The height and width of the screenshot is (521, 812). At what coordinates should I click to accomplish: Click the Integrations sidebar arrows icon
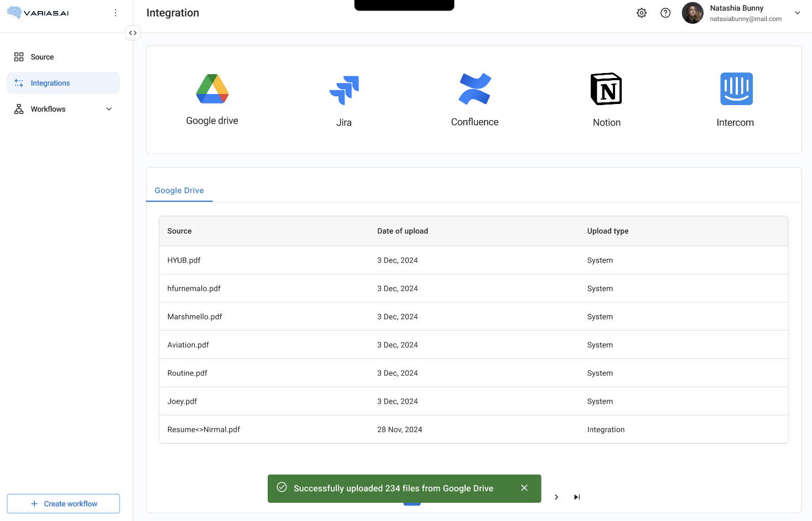click(x=19, y=83)
